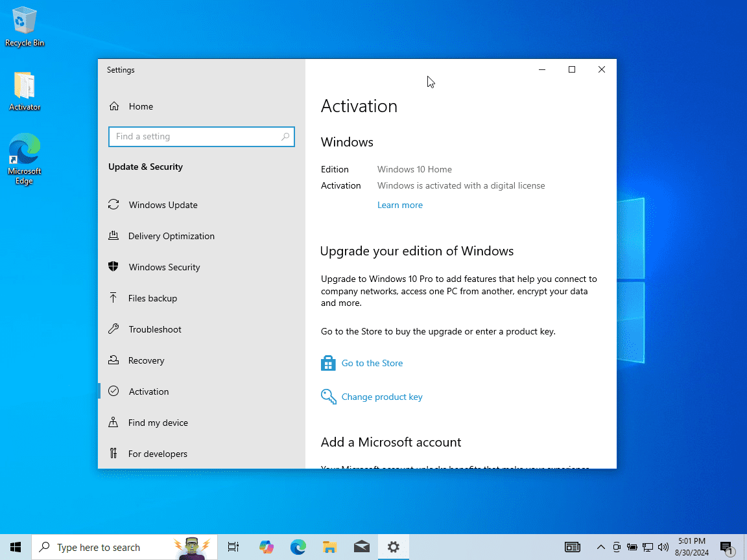
Task: Open Mail app from taskbar
Action: 362,547
